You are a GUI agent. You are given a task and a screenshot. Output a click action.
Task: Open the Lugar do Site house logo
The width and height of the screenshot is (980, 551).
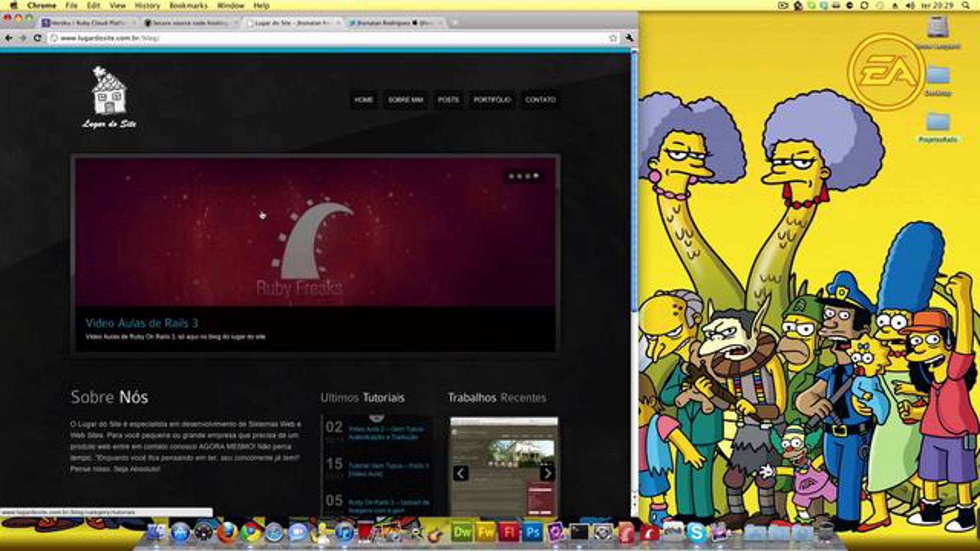pyautogui.click(x=109, y=98)
